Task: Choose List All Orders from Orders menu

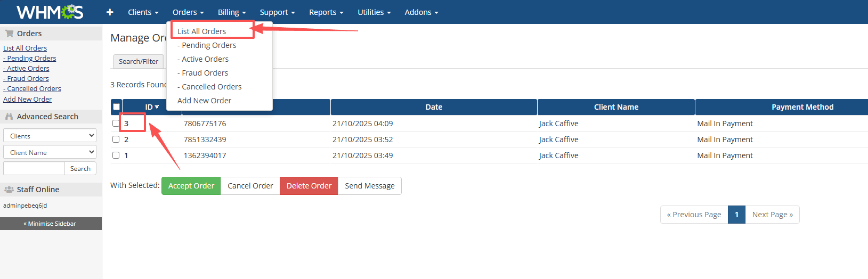Action: (201, 31)
